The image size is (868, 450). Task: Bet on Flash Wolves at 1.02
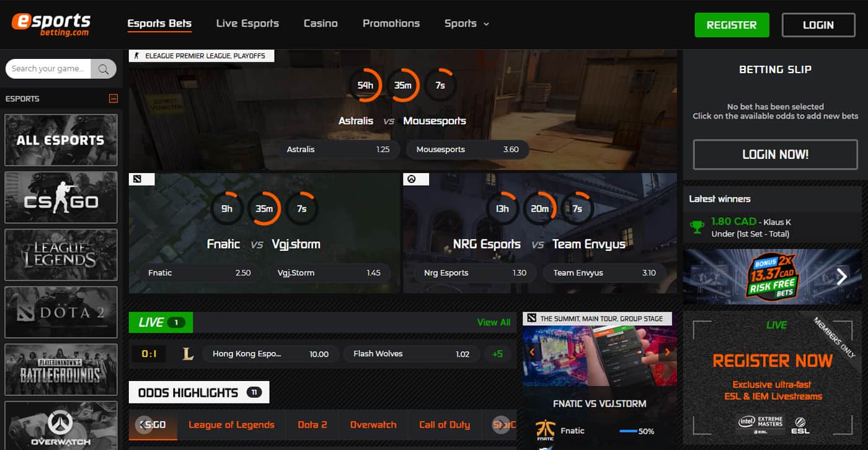(412, 354)
